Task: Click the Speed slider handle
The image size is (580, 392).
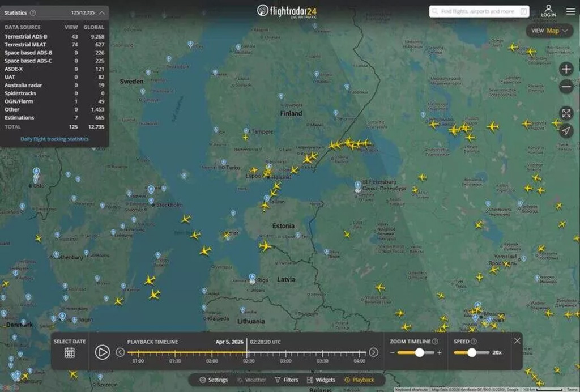Action: pyautogui.click(x=471, y=352)
